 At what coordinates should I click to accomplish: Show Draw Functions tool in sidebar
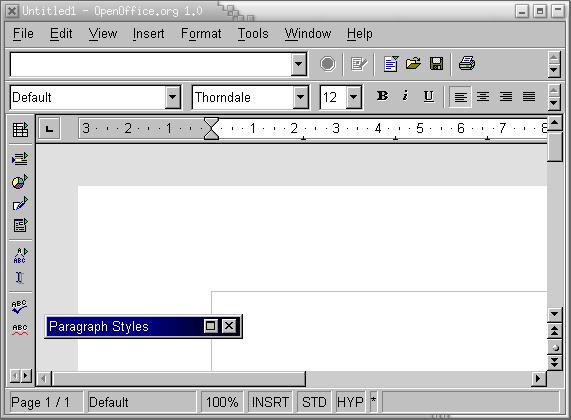click(20, 203)
